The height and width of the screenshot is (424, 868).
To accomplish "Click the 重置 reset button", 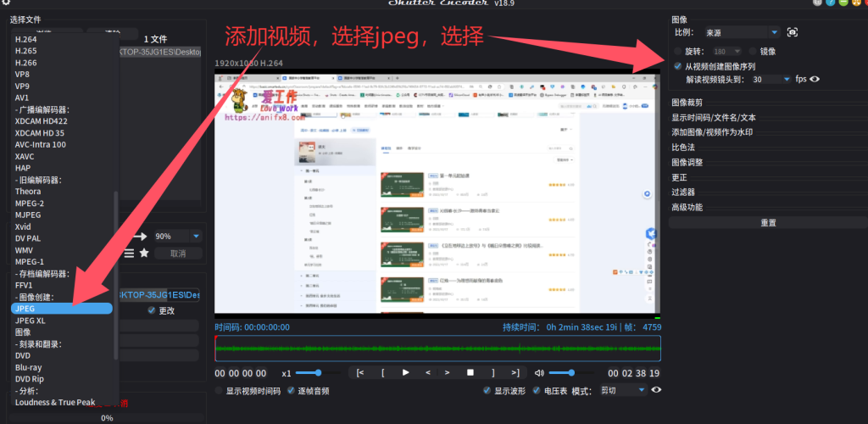I will [x=768, y=222].
